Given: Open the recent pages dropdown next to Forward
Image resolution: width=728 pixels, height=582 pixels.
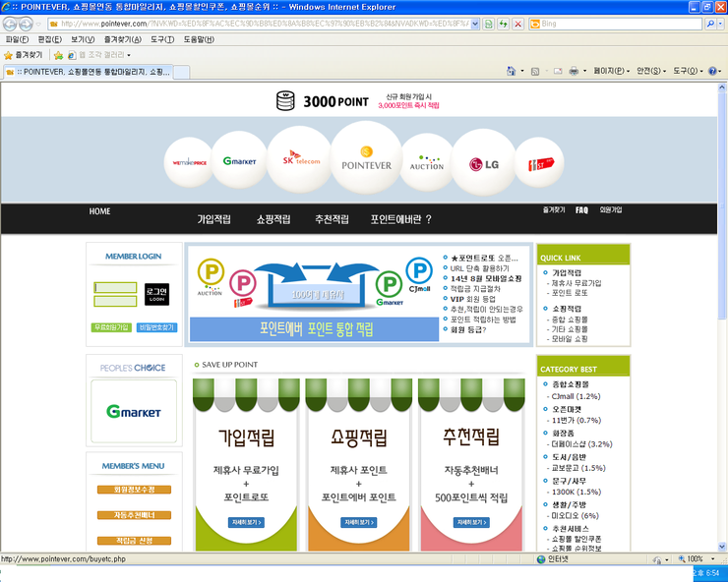Looking at the screenshot, I should pos(38,24).
